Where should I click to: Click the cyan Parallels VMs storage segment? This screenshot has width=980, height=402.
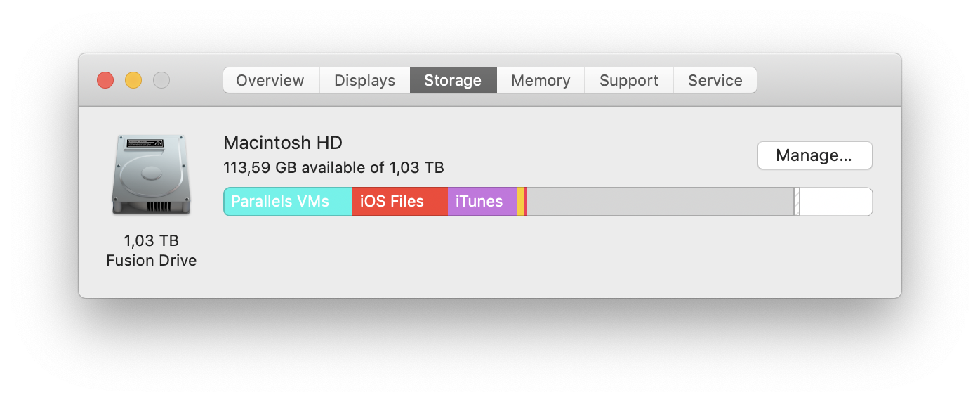point(288,202)
